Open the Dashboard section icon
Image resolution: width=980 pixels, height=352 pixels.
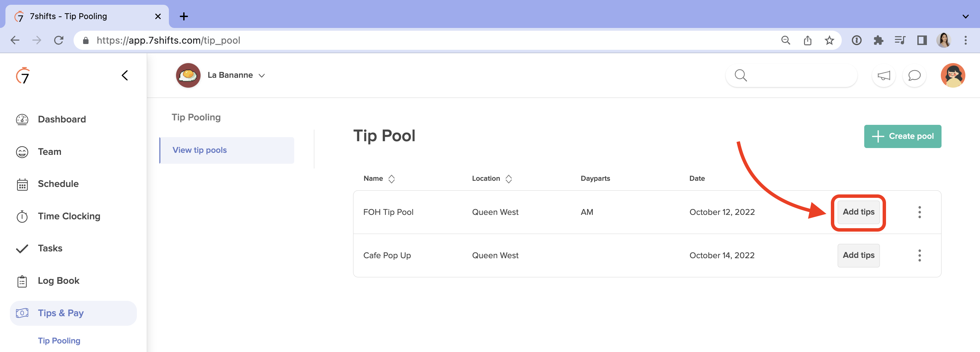click(x=22, y=119)
